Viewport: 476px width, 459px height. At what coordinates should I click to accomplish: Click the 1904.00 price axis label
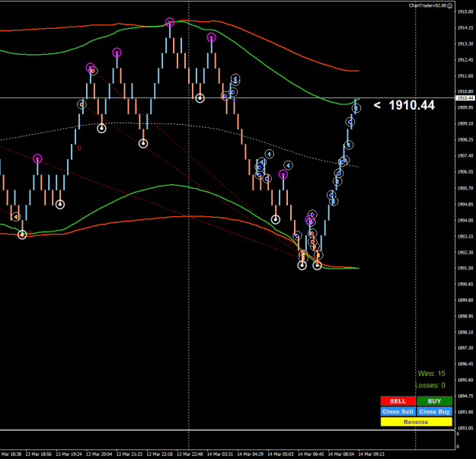tap(465, 220)
